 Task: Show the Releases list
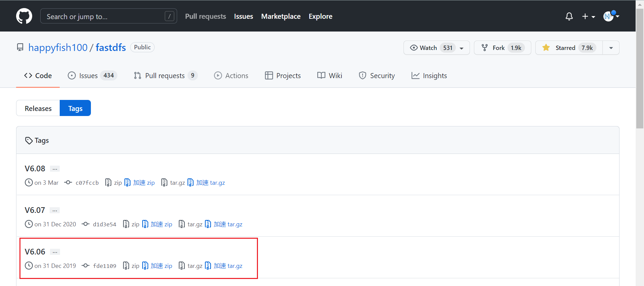tap(38, 108)
